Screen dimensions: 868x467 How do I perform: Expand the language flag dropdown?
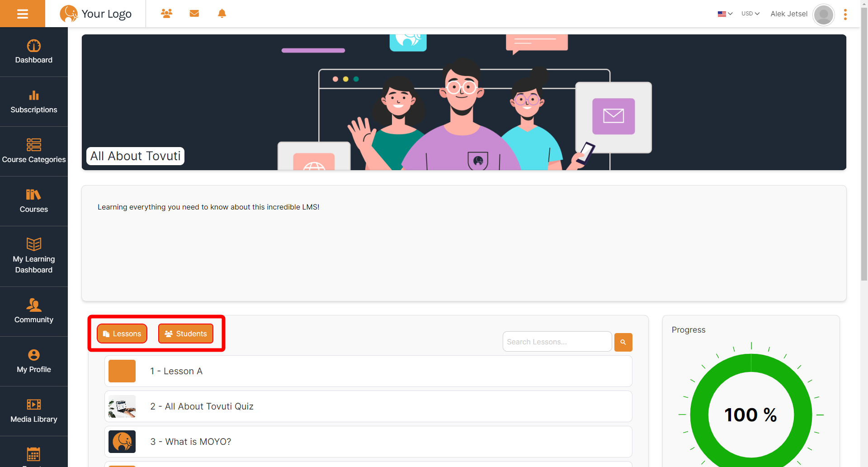(x=725, y=14)
